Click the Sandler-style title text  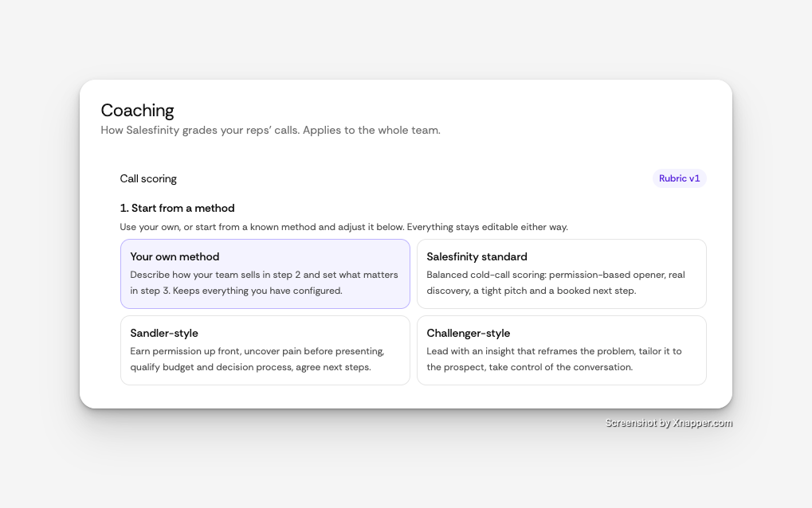coord(164,333)
